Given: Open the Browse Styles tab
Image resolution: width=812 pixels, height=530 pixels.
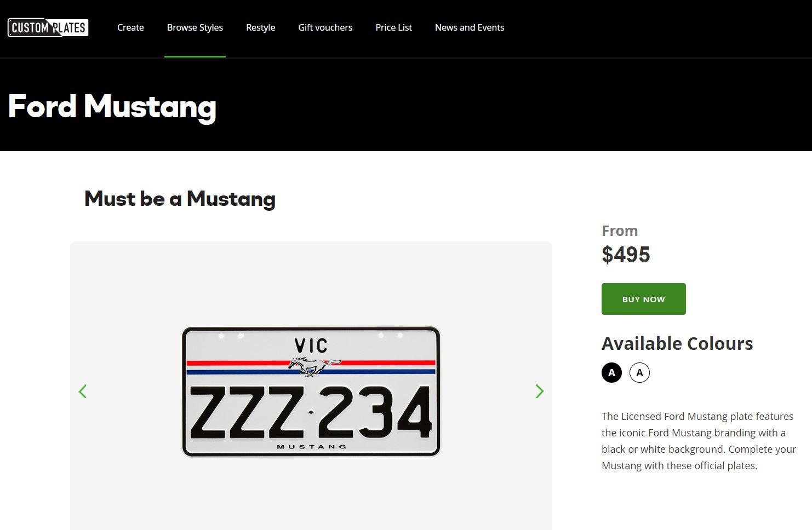Looking at the screenshot, I should click(195, 27).
